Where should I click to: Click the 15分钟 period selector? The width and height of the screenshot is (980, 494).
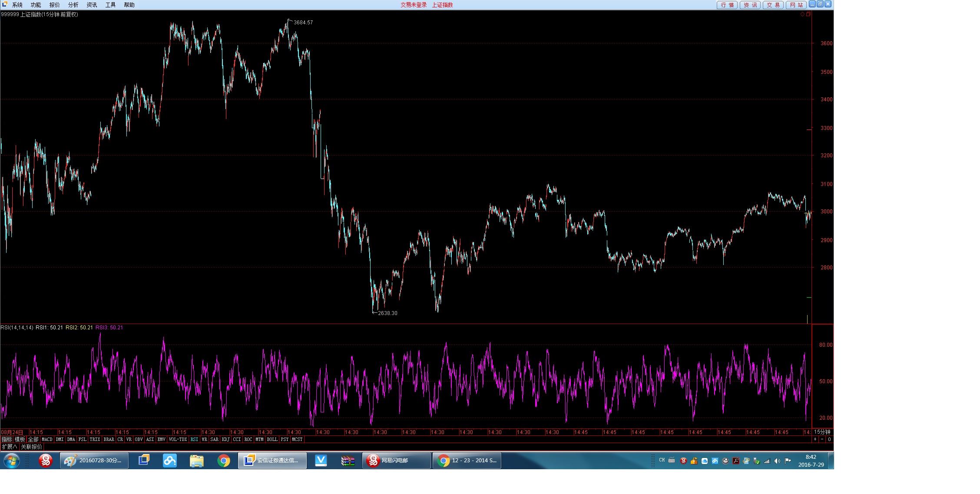(822, 432)
